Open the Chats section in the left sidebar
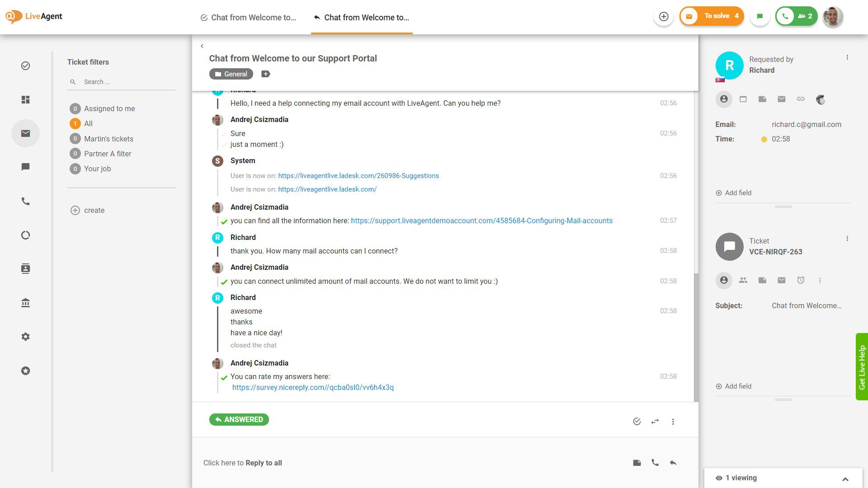 (x=25, y=167)
